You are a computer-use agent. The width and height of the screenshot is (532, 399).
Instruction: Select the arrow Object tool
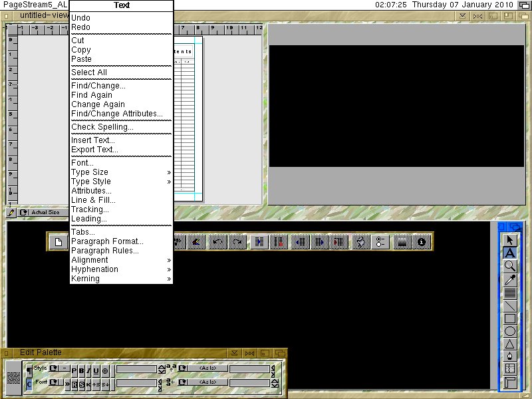pyautogui.click(x=510, y=240)
